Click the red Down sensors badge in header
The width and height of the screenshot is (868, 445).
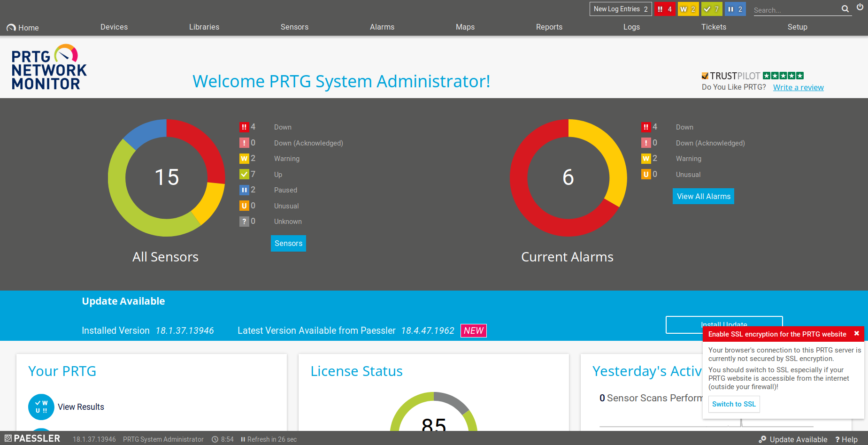pyautogui.click(x=665, y=9)
